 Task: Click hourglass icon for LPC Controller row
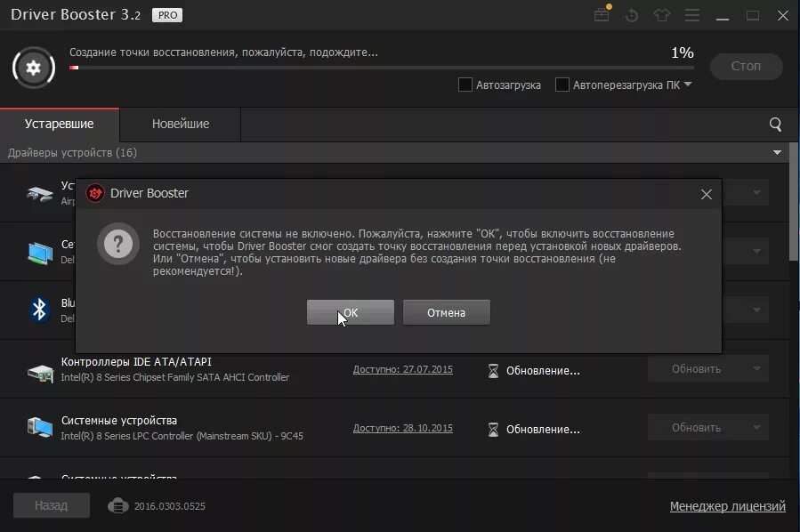493,429
